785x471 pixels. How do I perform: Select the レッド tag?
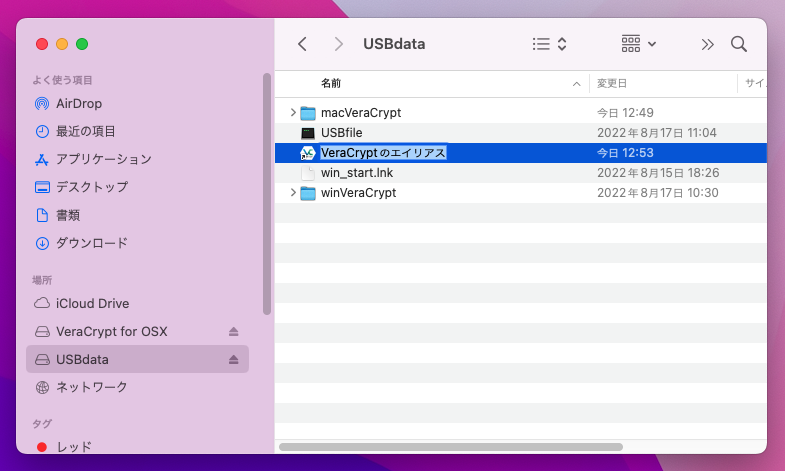[x=73, y=447]
